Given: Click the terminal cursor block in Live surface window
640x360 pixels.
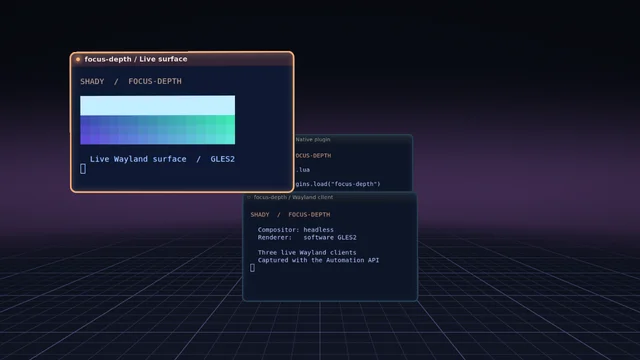Looking at the screenshot, I should pyautogui.click(x=83, y=169).
